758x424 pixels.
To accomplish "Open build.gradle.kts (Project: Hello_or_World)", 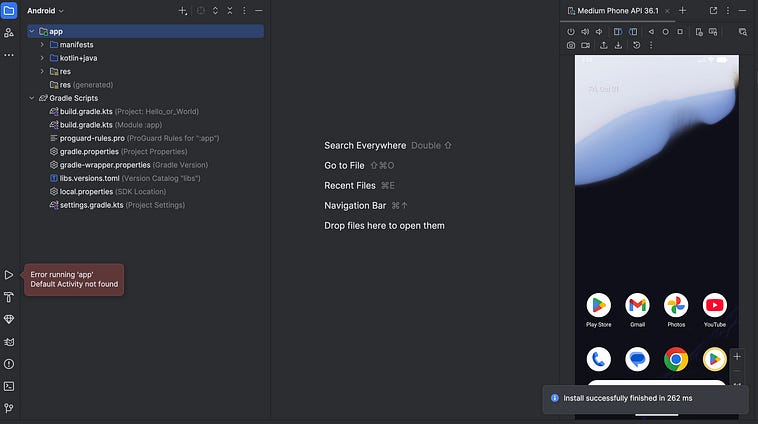I will [124, 112].
